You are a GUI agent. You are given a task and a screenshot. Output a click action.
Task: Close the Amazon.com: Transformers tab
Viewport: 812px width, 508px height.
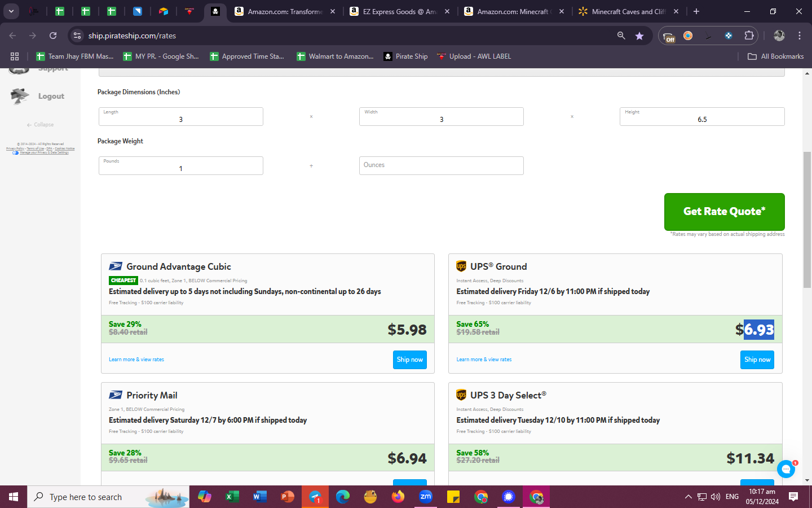[333, 11]
